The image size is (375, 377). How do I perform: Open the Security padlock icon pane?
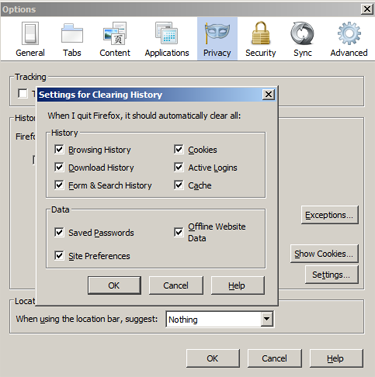[x=261, y=34]
